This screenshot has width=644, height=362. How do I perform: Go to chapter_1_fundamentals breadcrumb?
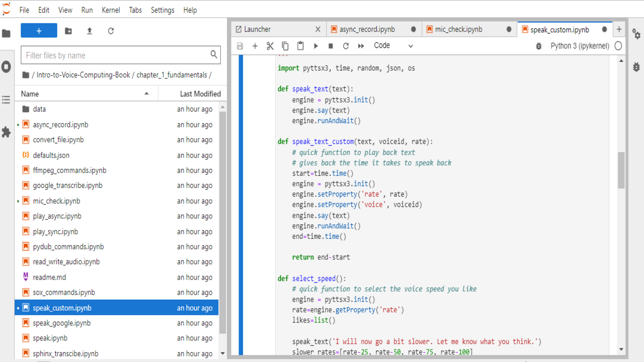point(172,75)
